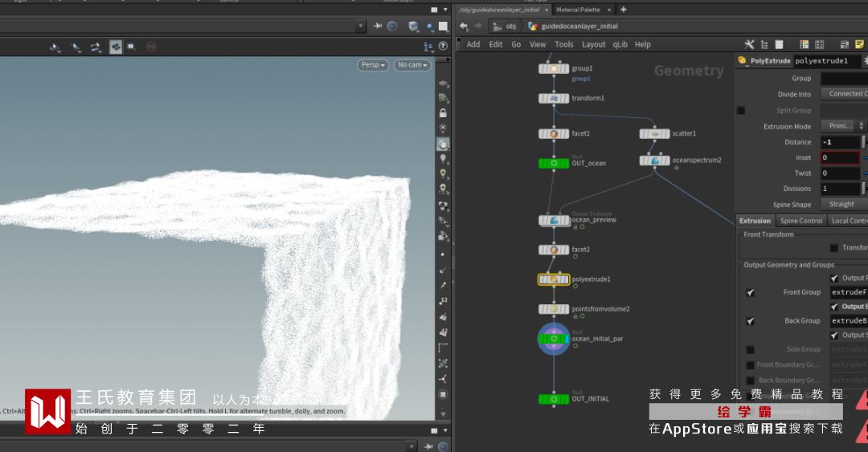
Task: Click the pin icon in viewport path bar
Action: (x=378, y=26)
